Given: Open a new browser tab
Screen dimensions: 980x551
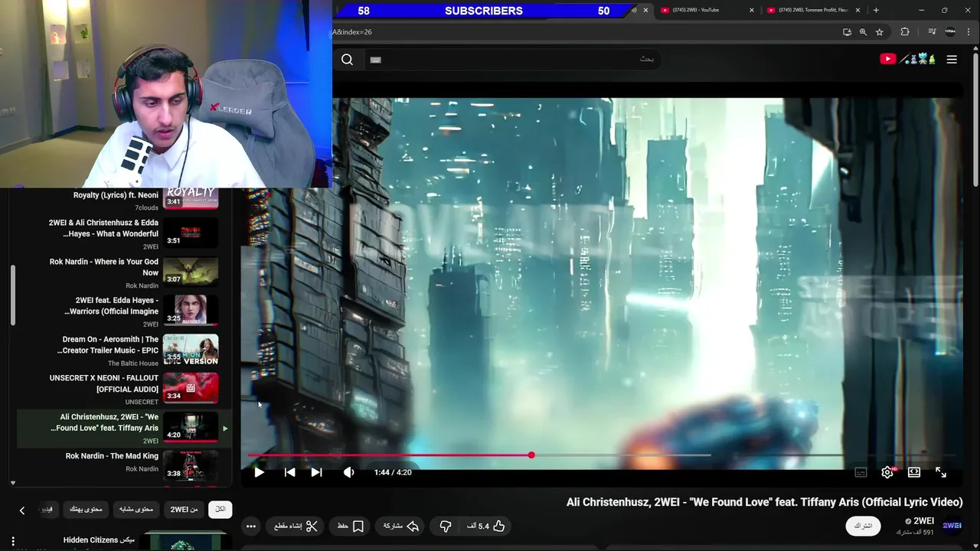Looking at the screenshot, I should pos(876,10).
